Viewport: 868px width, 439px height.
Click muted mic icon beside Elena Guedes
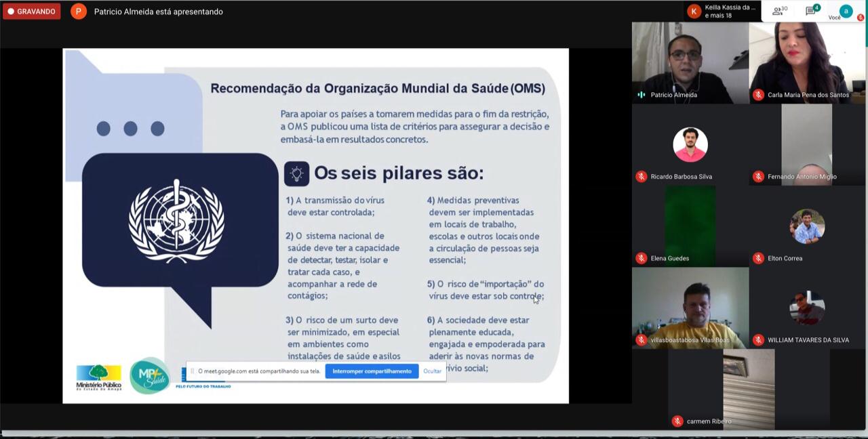(641, 258)
